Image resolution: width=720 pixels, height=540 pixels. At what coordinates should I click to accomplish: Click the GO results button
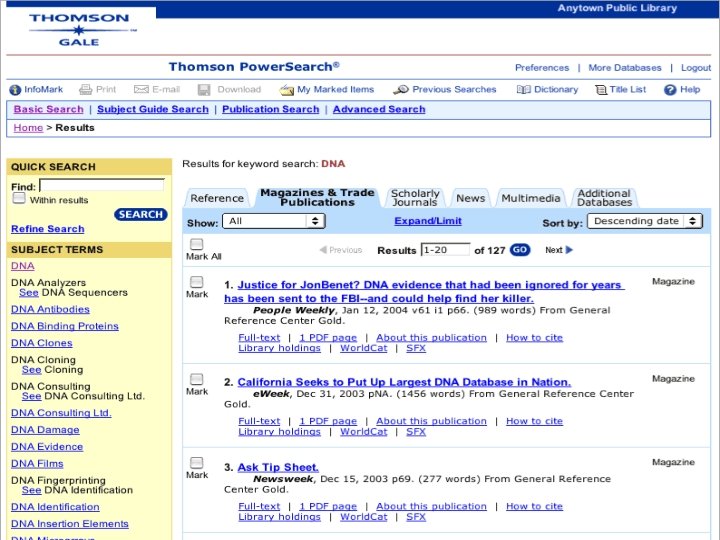click(x=520, y=250)
